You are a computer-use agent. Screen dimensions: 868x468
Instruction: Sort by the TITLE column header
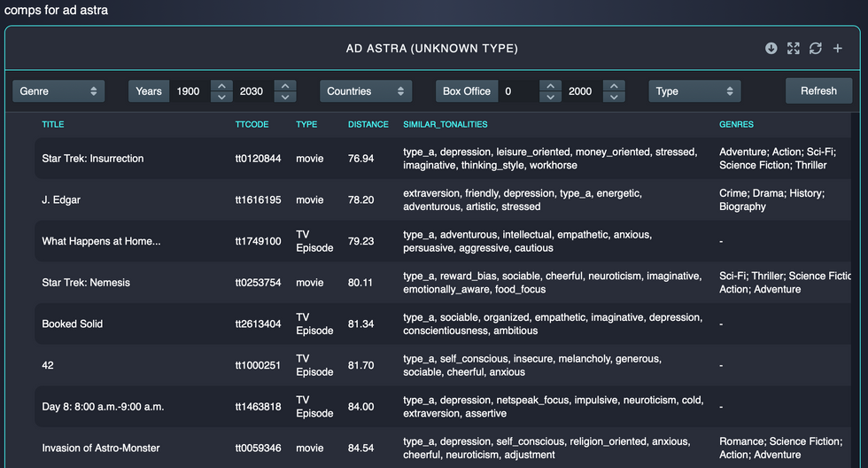(52, 124)
